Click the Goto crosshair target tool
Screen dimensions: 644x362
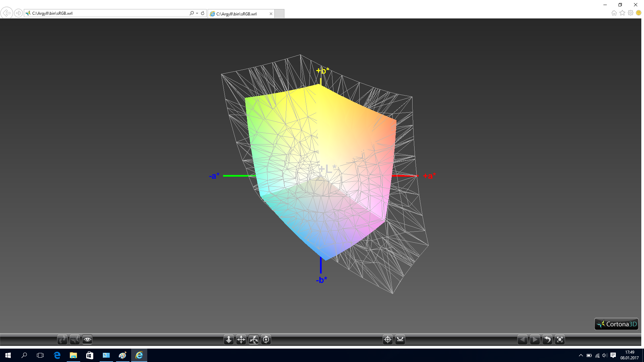pyautogui.click(x=388, y=340)
